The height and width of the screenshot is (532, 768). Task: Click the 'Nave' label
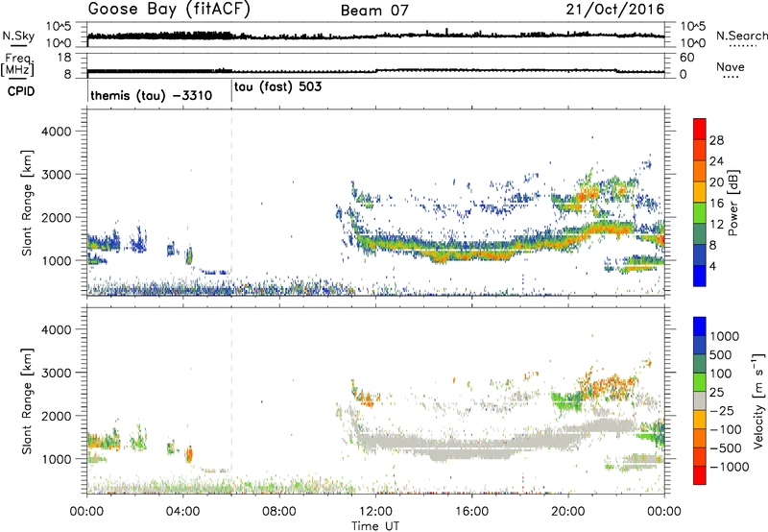pos(731,66)
